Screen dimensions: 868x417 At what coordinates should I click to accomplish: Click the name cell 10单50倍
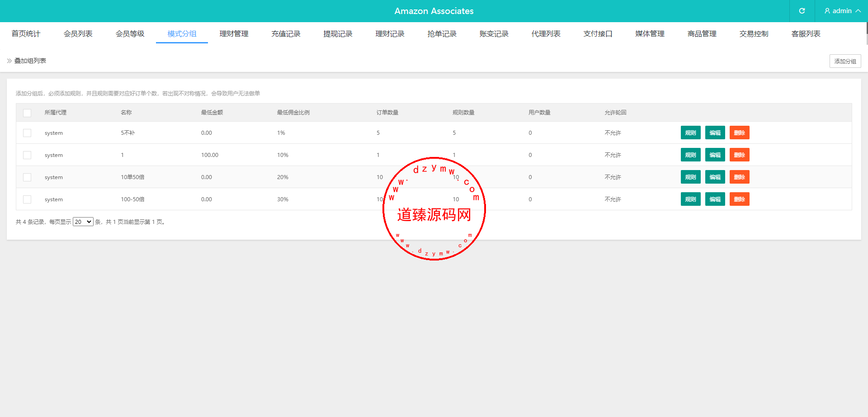(132, 177)
